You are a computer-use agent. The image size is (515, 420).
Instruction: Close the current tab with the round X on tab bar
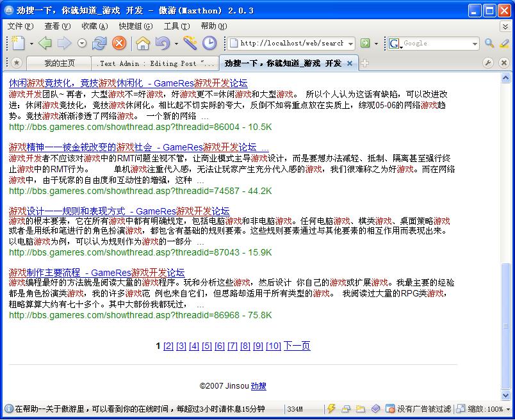504,63
